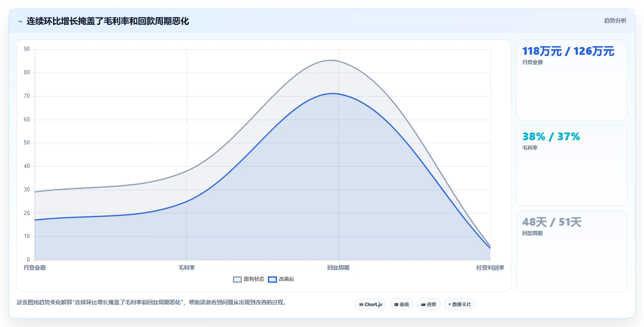Click the 48天 / 51天 value text

552,222
